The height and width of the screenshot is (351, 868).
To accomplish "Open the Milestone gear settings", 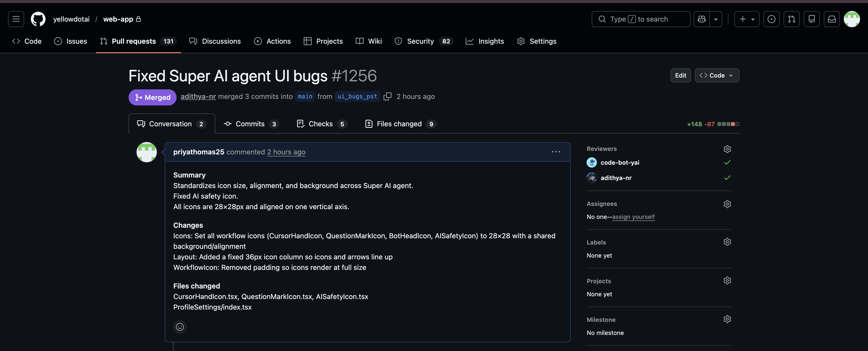I will point(727,319).
